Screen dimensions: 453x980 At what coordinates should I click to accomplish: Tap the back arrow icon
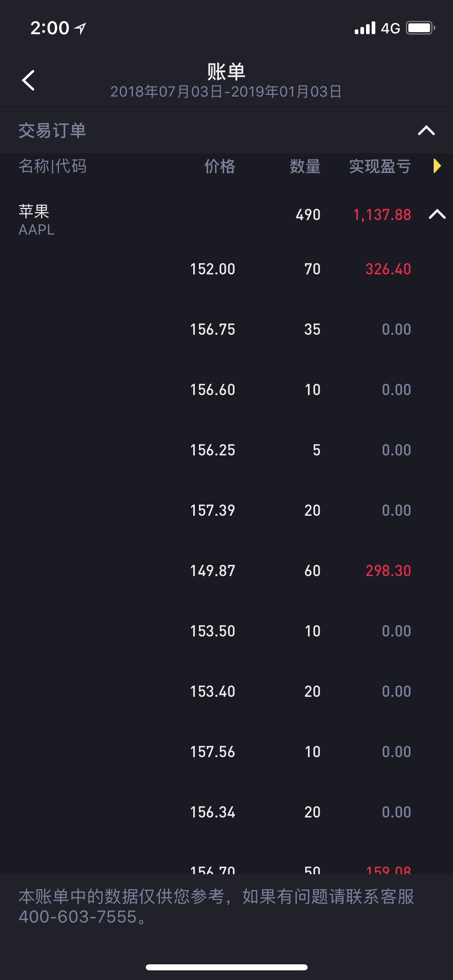click(28, 80)
